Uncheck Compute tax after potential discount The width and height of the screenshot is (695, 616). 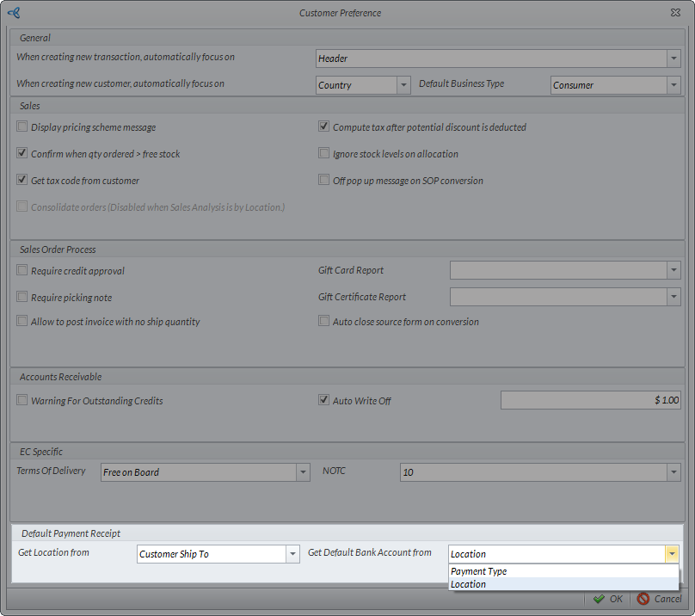[324, 127]
